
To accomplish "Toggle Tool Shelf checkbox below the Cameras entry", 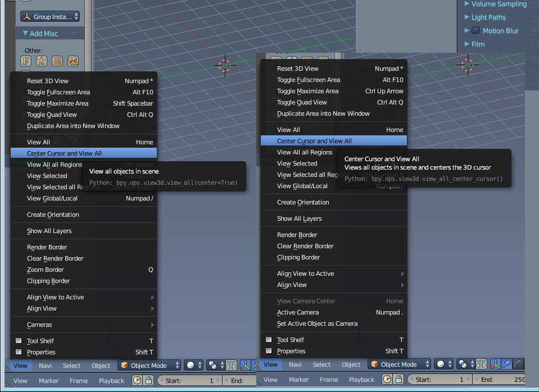I will click(19, 341).
